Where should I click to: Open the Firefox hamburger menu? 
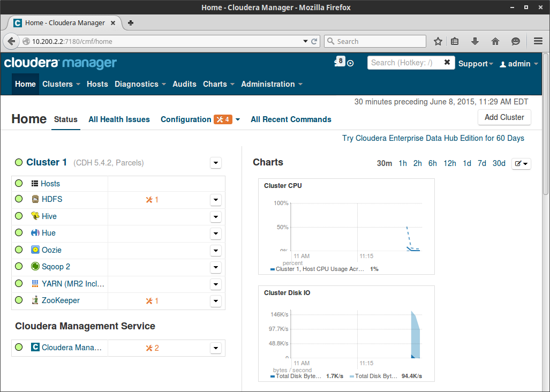click(538, 41)
